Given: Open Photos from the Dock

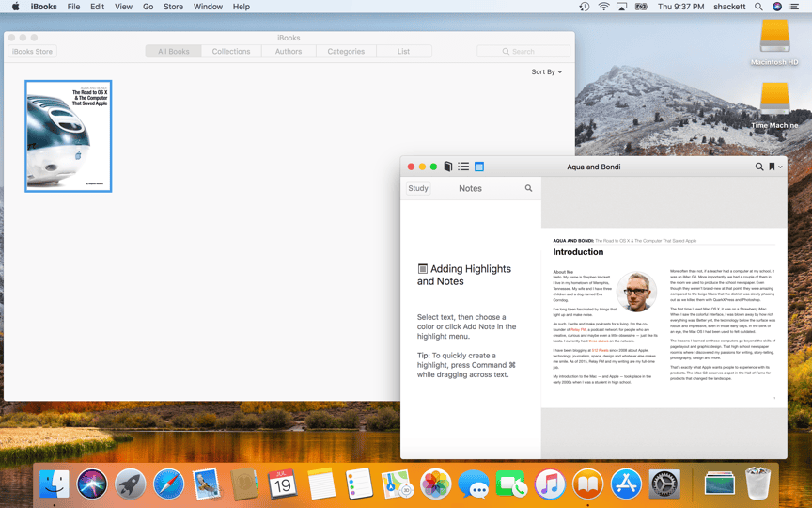Looking at the screenshot, I should pos(435,484).
